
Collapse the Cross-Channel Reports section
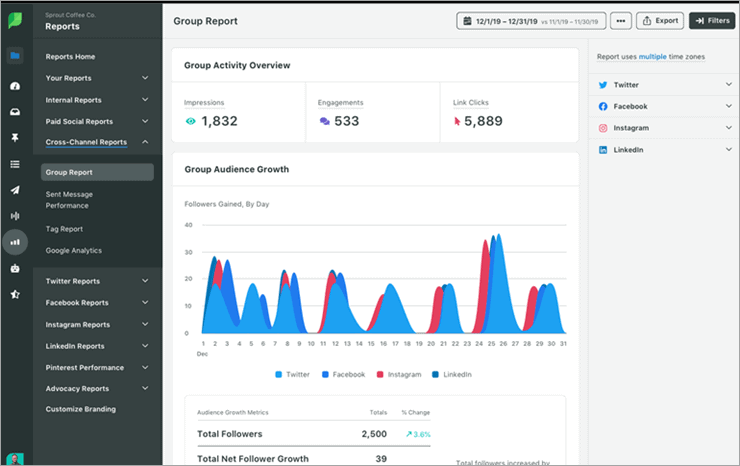[x=145, y=142]
